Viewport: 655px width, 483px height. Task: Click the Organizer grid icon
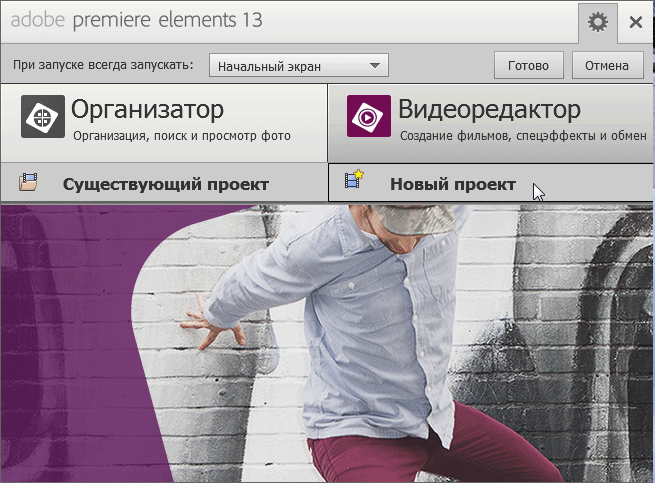[x=43, y=116]
